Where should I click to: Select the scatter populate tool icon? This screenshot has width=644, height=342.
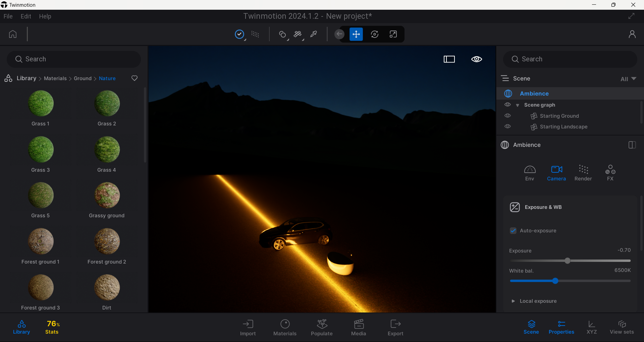tap(298, 34)
